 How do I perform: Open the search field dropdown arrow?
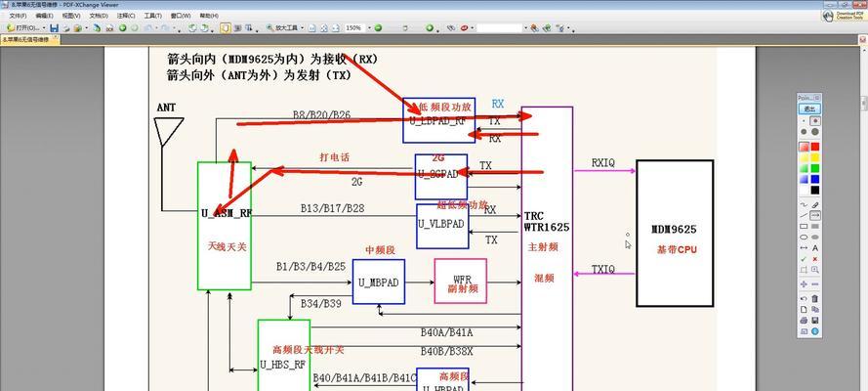click(525, 27)
